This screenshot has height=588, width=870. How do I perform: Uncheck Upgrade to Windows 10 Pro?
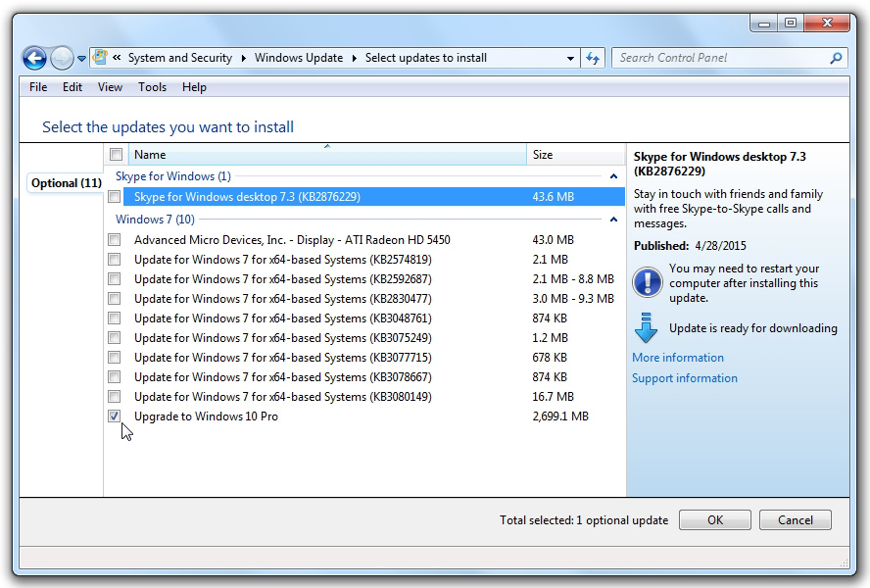[115, 416]
